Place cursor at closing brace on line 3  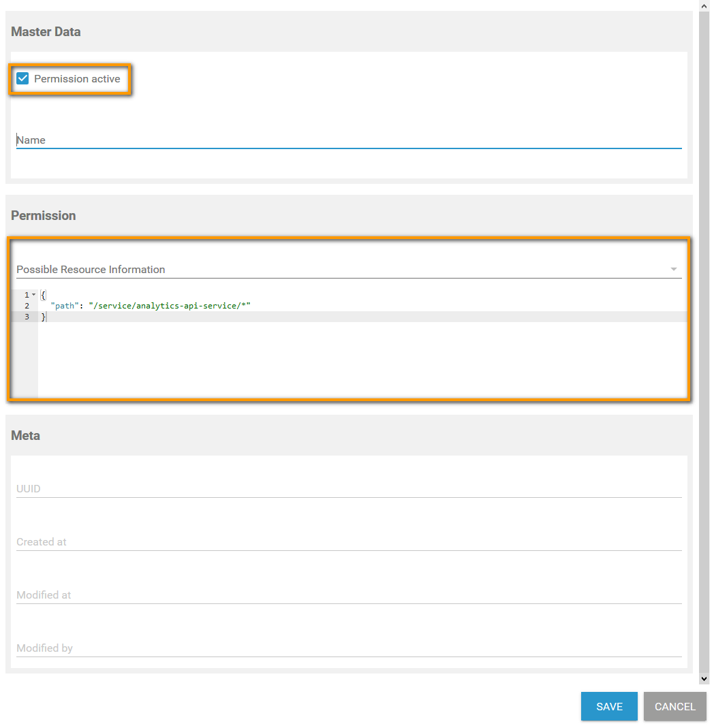pyautogui.click(x=44, y=317)
